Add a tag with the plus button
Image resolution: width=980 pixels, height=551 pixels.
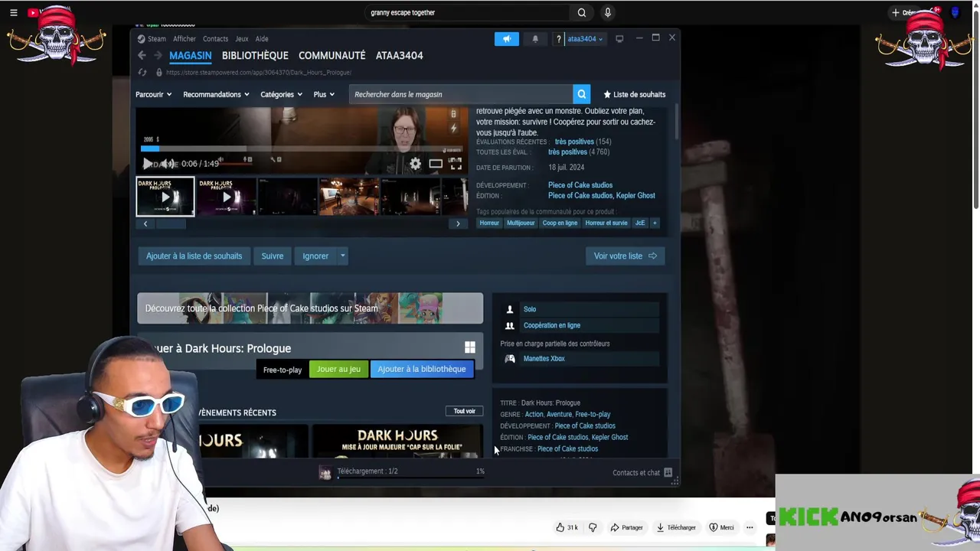pyautogui.click(x=655, y=223)
